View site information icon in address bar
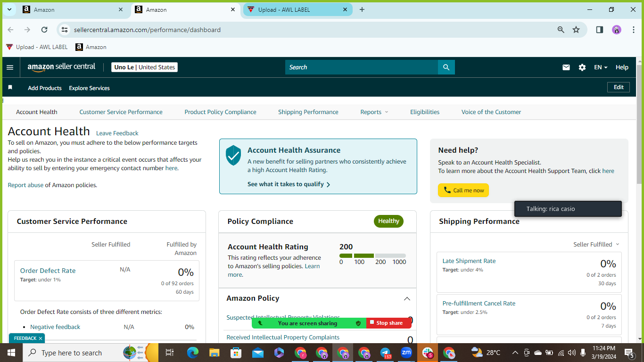The width and height of the screenshot is (644, 362). click(x=65, y=30)
